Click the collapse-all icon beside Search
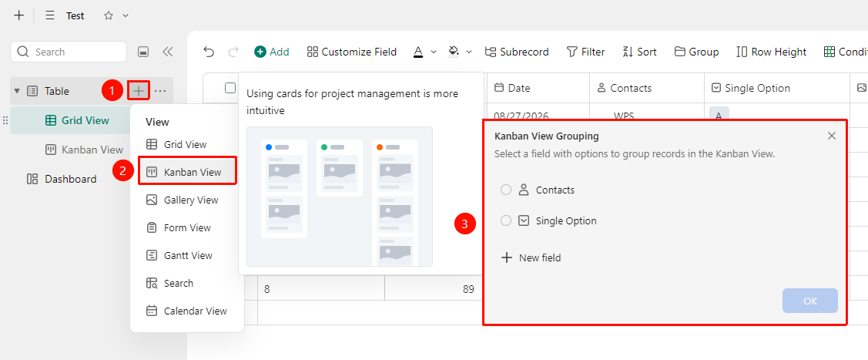Viewport: 868px width, 360px height. [x=142, y=52]
